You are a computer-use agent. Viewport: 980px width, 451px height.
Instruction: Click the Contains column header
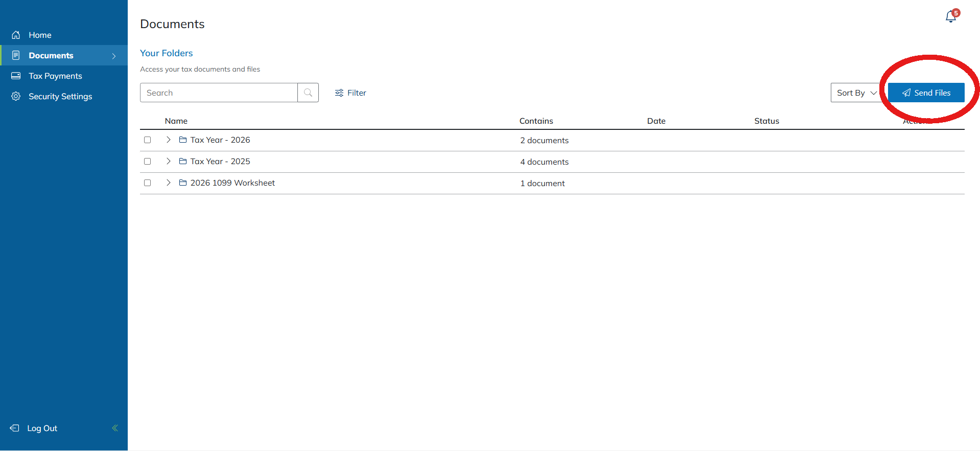pyautogui.click(x=536, y=121)
